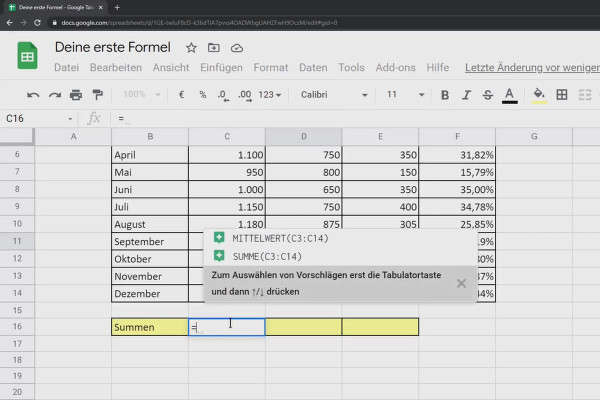The height and width of the screenshot is (400, 600).
Task: Open the C16 name box dropdown
Action: pyautogui.click(x=70, y=119)
